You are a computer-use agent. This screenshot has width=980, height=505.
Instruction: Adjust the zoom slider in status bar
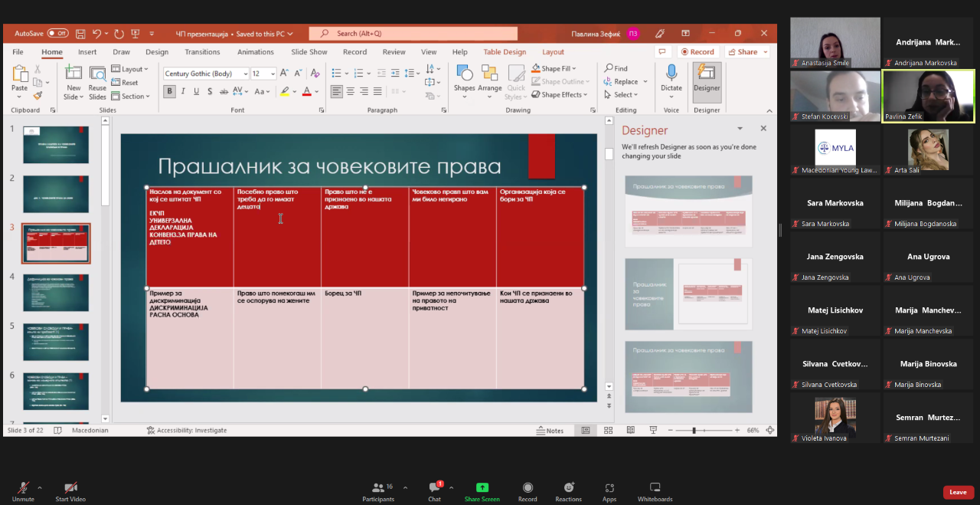click(694, 431)
